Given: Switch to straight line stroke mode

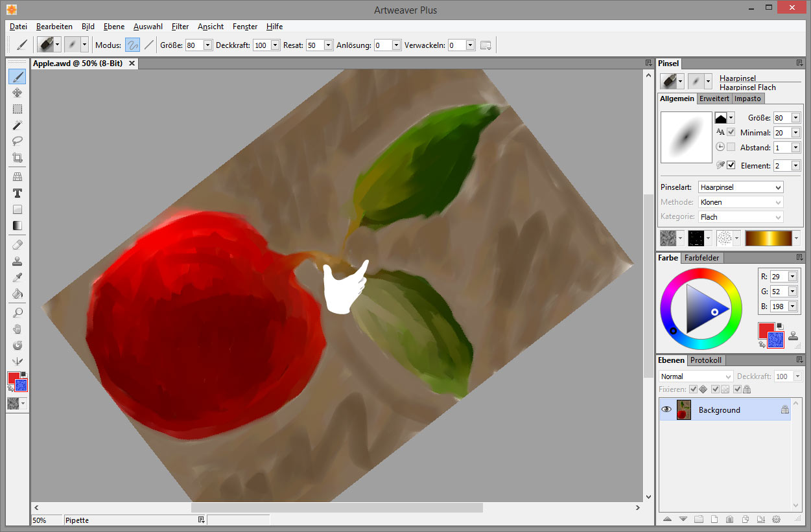Looking at the screenshot, I should click(x=149, y=45).
